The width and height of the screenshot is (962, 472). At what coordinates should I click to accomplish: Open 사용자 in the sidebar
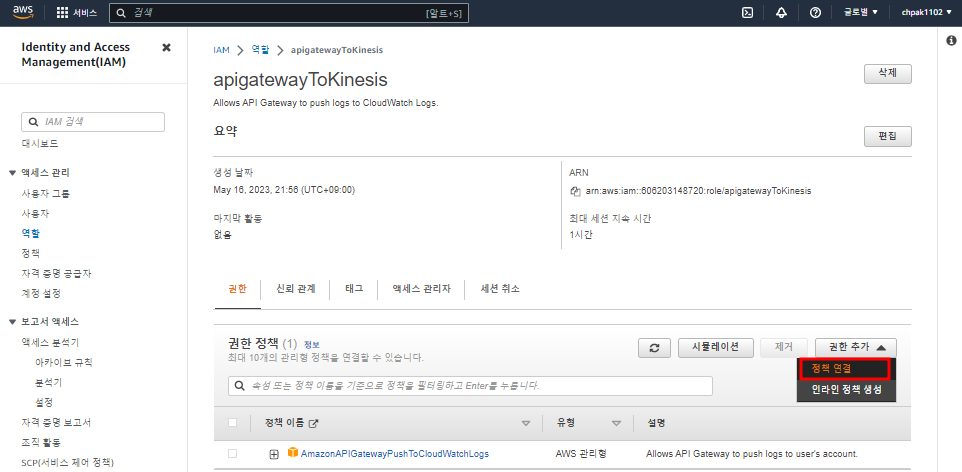[x=35, y=214]
